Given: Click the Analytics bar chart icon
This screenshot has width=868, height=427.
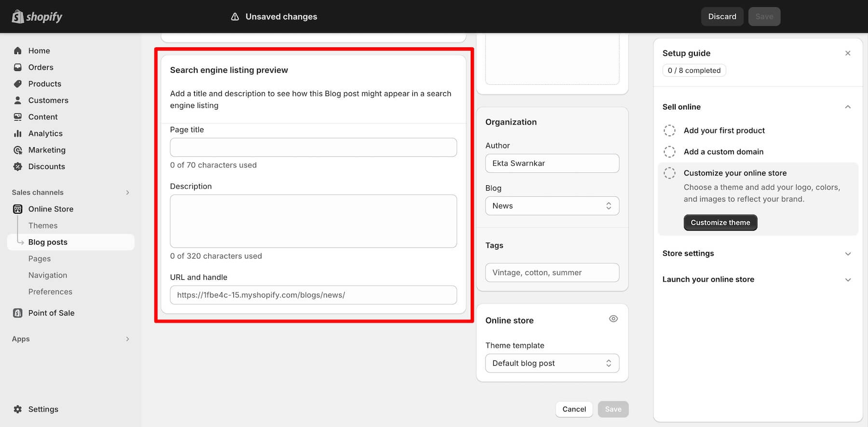Looking at the screenshot, I should tap(18, 133).
